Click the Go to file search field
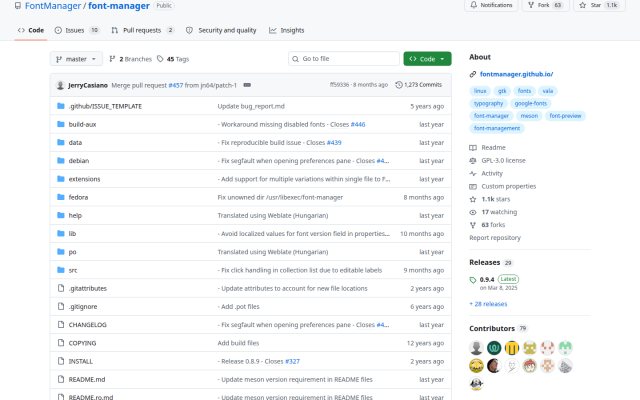Screen dimensions: 640x400 click(344, 59)
